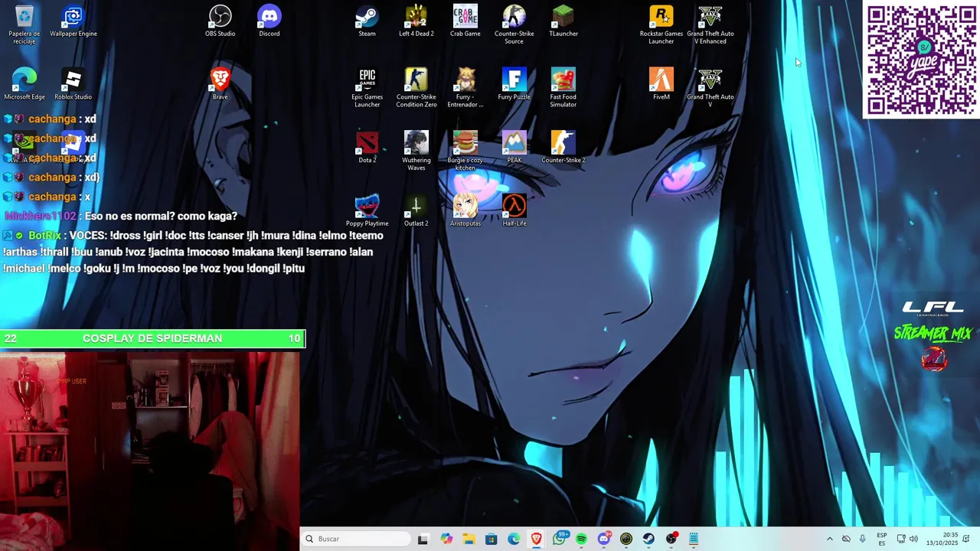Select the Counter-Strike 2 desktop icon
The height and width of the screenshot is (551, 980).
pyautogui.click(x=563, y=147)
